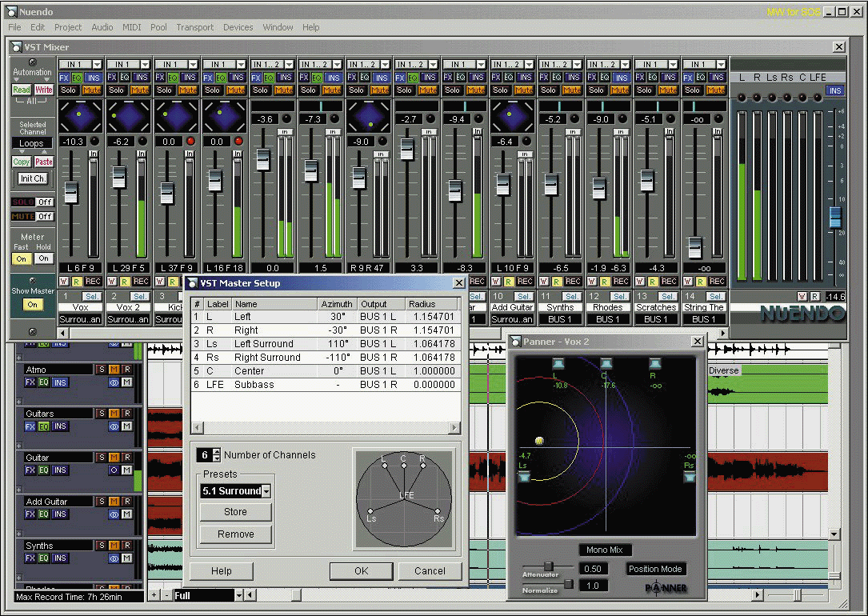Screen dimensions: 868x616
Task: Open the Devices menu
Action: (238, 27)
